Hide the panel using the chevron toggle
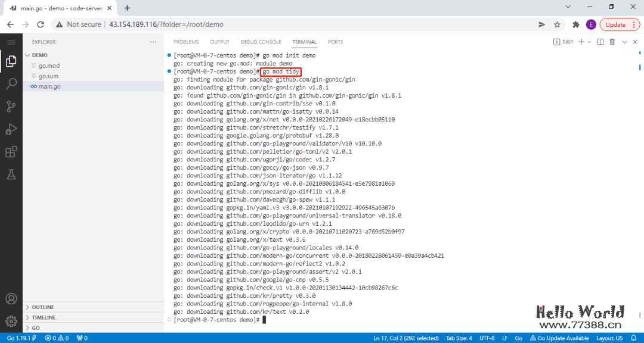The height and width of the screenshot is (343, 644). [625, 42]
